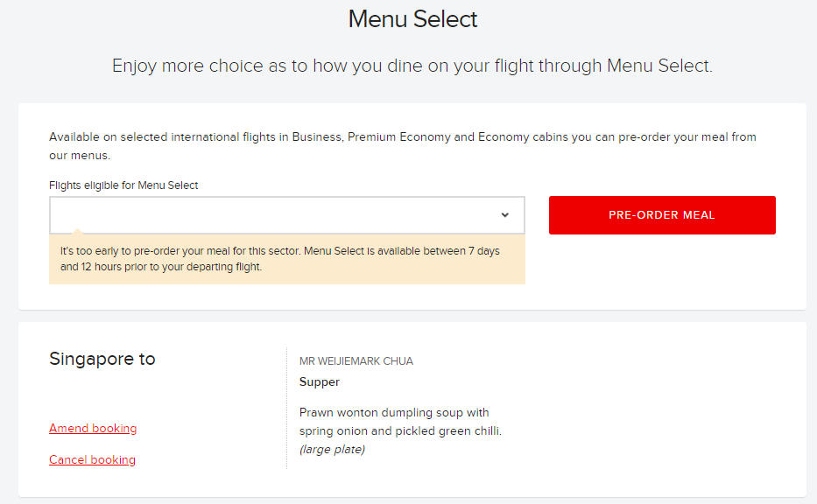Select the 'Singapore to' route heading
The image size is (817, 504).
coord(102,359)
